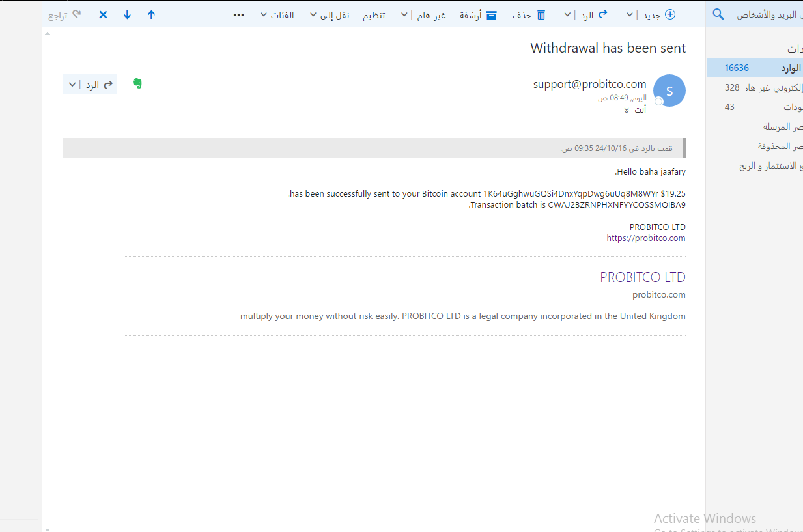Click the Archive (أرشفة) box icon

click(492, 14)
